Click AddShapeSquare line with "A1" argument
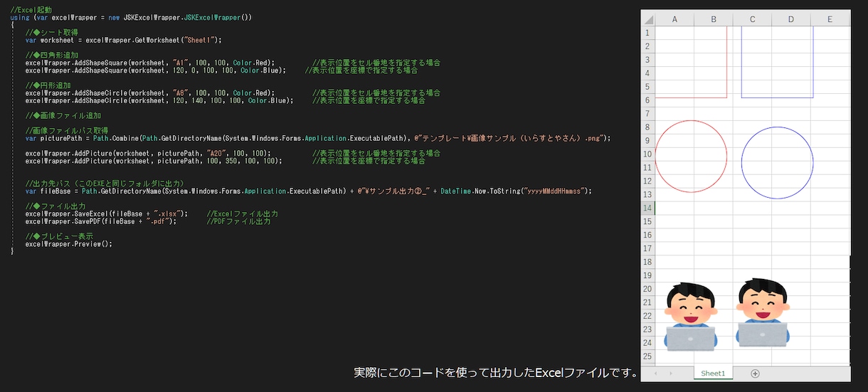Screen dimensions: 868x392 [150, 63]
